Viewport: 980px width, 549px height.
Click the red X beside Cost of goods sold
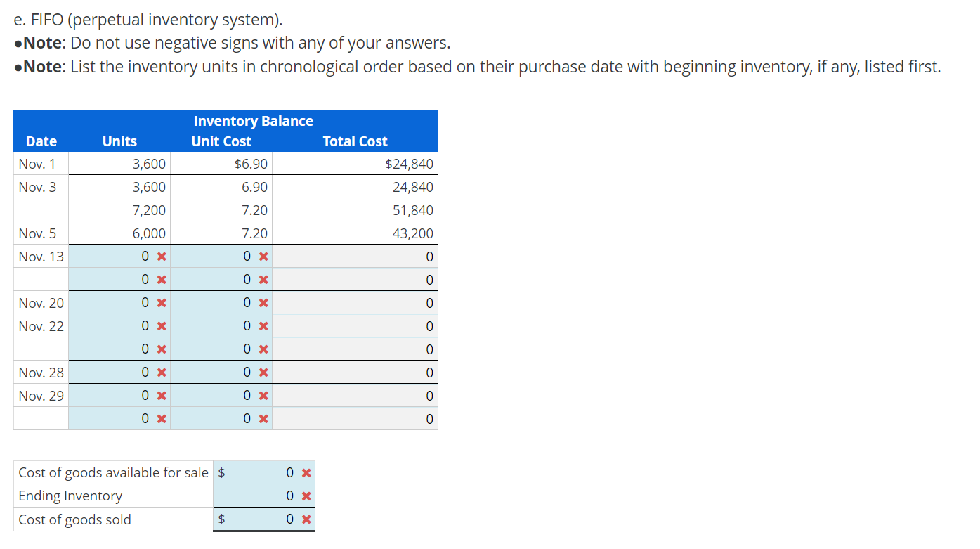coord(305,519)
